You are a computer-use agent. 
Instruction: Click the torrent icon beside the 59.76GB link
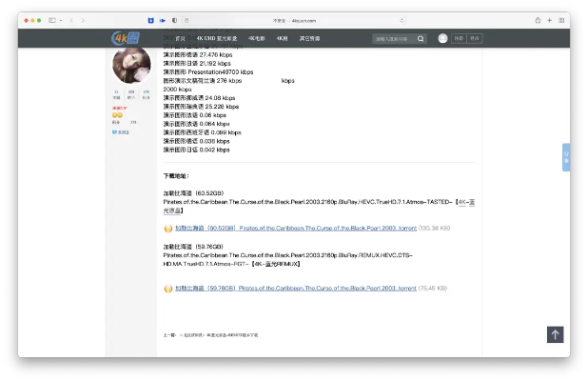pyautogui.click(x=168, y=289)
